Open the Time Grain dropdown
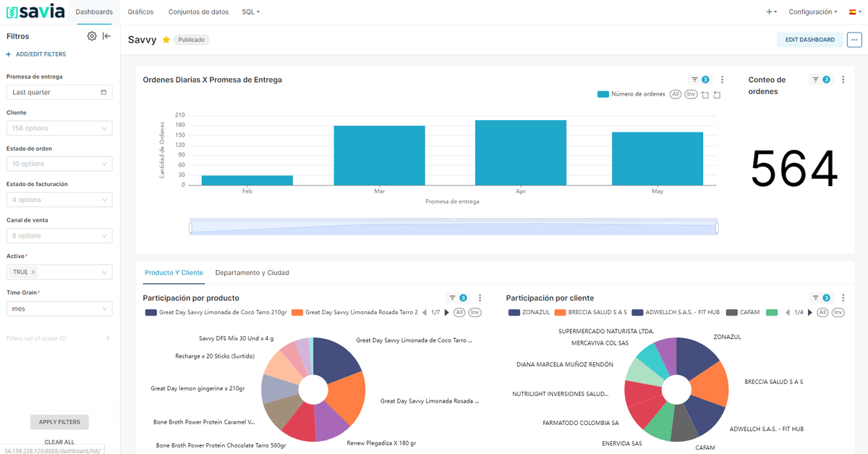 tap(59, 308)
